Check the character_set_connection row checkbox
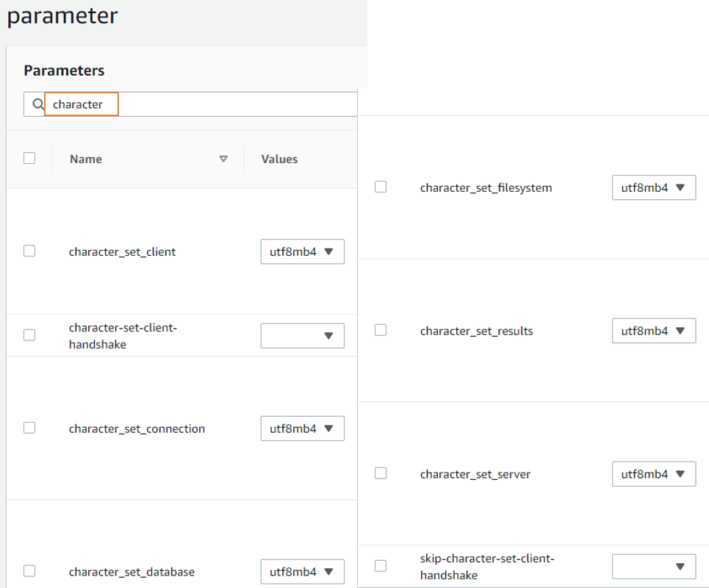 (x=29, y=428)
